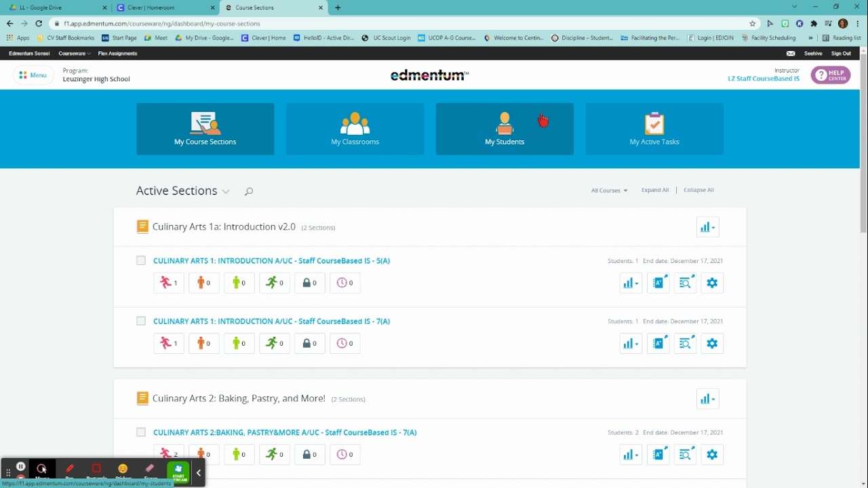Select the Rectangle tool in recorder toolbar

tap(96, 470)
